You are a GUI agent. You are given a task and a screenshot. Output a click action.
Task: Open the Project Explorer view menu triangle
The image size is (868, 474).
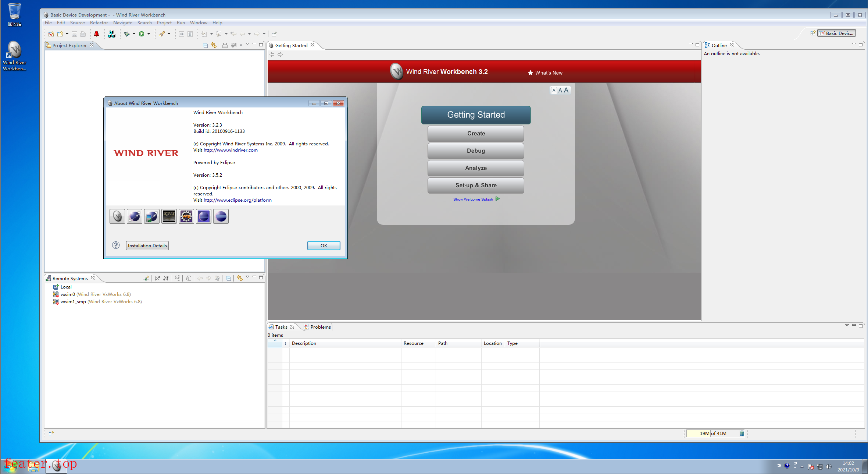(x=247, y=44)
